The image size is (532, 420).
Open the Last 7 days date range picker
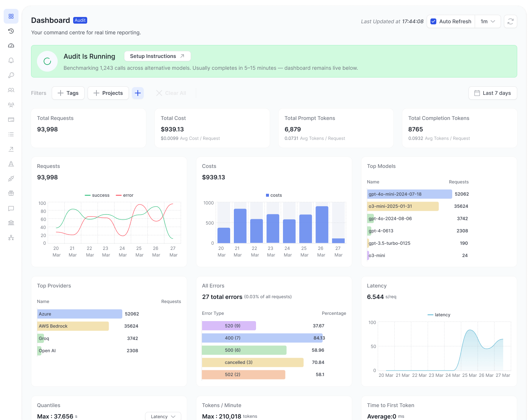(492, 93)
